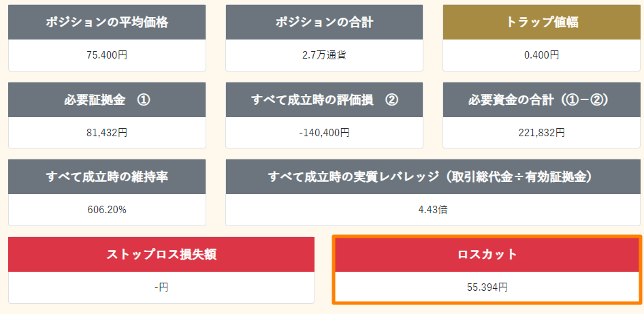Select the -円 stop loss amount value
Image resolution: width=644 pixels, height=314 pixels.
click(161, 287)
